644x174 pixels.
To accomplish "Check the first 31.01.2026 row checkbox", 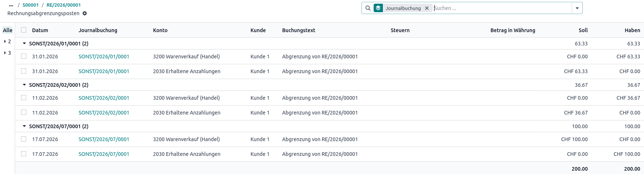I will click(x=24, y=56).
